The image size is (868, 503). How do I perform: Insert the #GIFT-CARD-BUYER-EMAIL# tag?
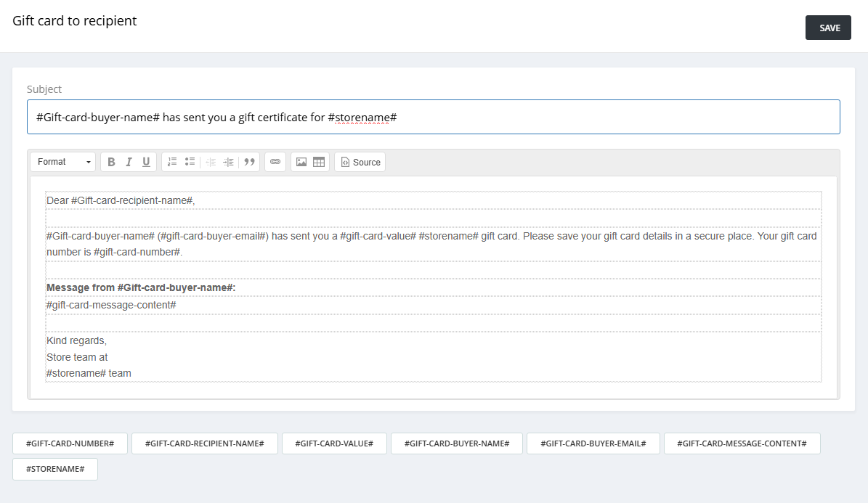coord(593,443)
